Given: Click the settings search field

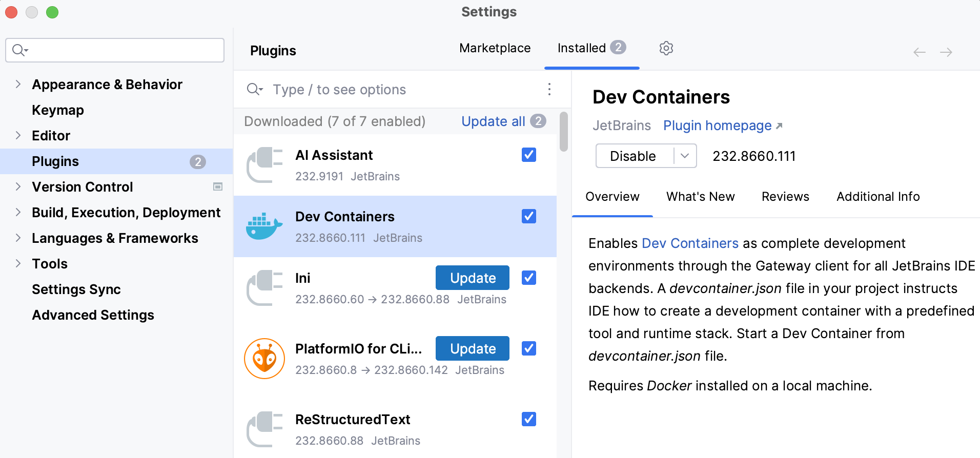Looking at the screenshot, I should pyautogui.click(x=123, y=50).
